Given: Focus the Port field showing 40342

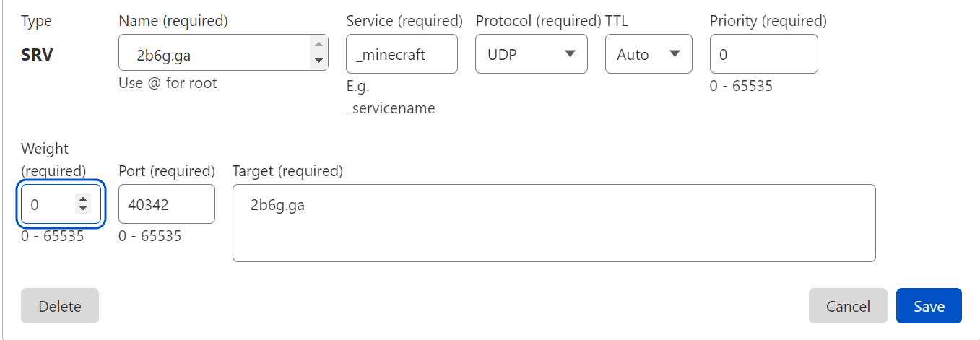Looking at the screenshot, I should pyautogui.click(x=166, y=204).
